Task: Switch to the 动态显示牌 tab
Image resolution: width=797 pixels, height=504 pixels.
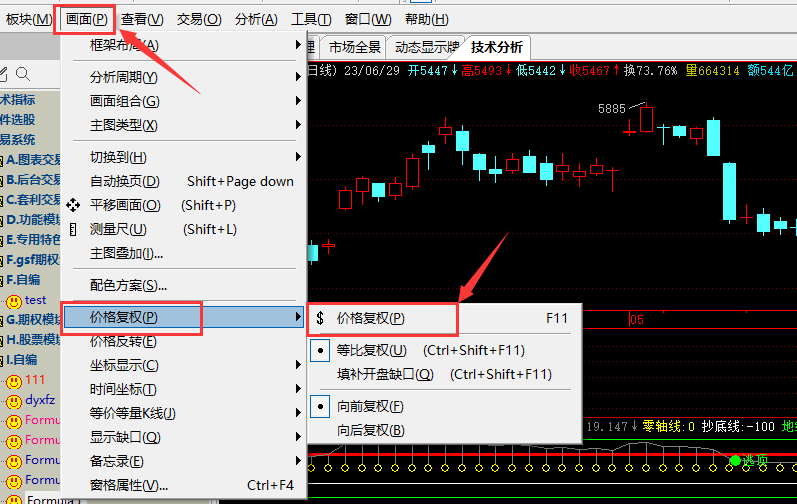Action: (x=427, y=47)
